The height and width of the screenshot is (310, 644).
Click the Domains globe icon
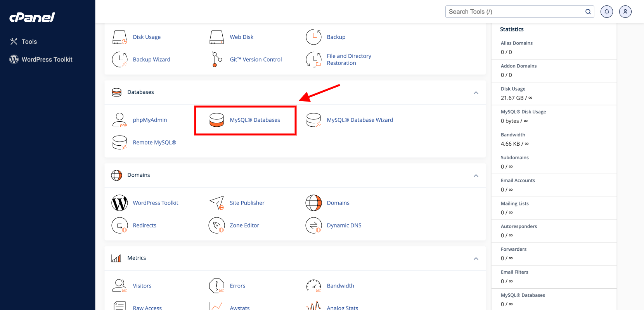tap(313, 203)
